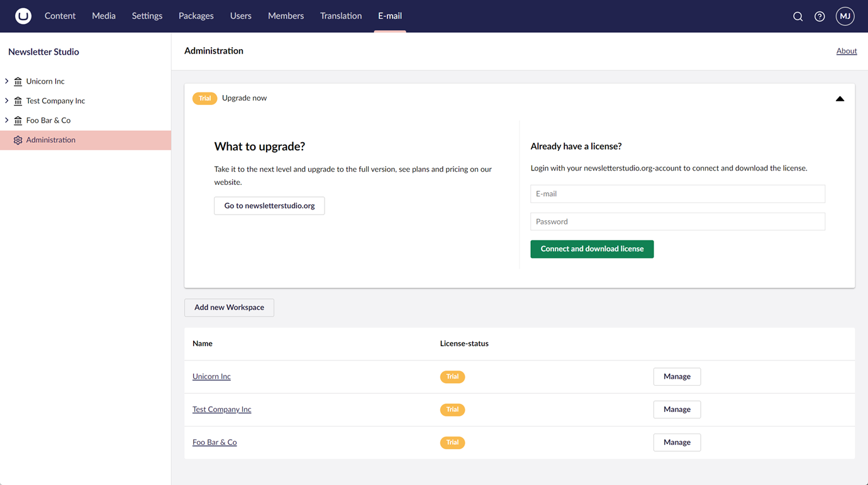The height and width of the screenshot is (485, 868).
Task: Click the Name column header
Action: [203, 343]
